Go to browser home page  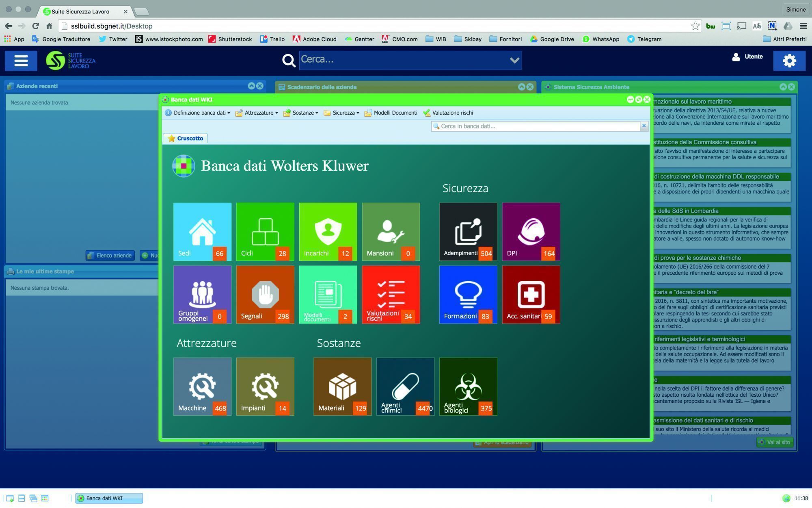coord(49,26)
